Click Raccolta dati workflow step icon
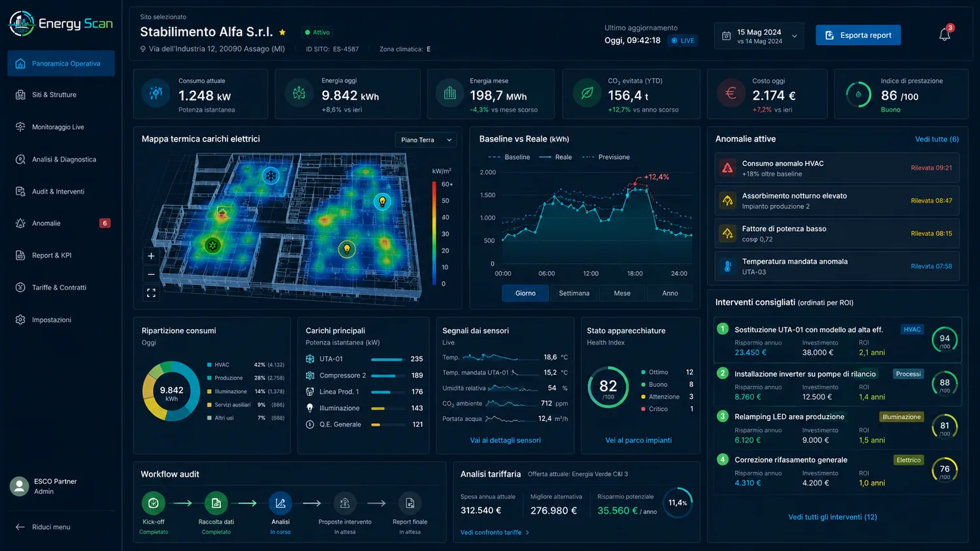980x551 pixels. pyautogui.click(x=216, y=503)
